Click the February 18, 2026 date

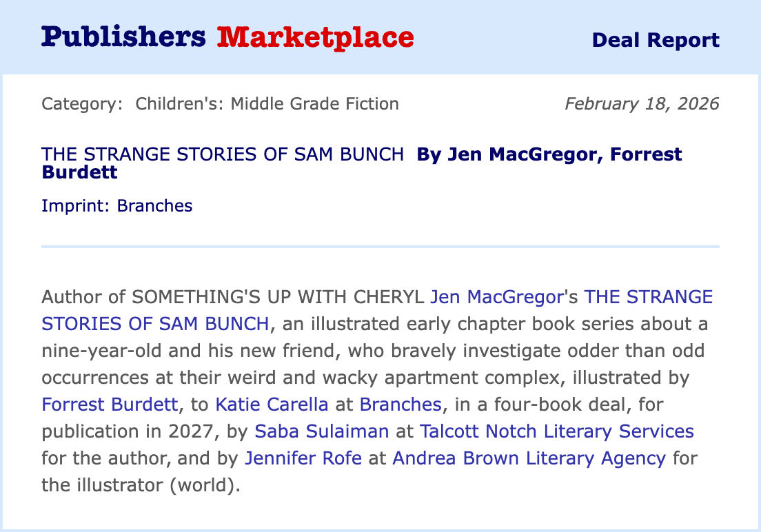pyautogui.click(x=641, y=104)
